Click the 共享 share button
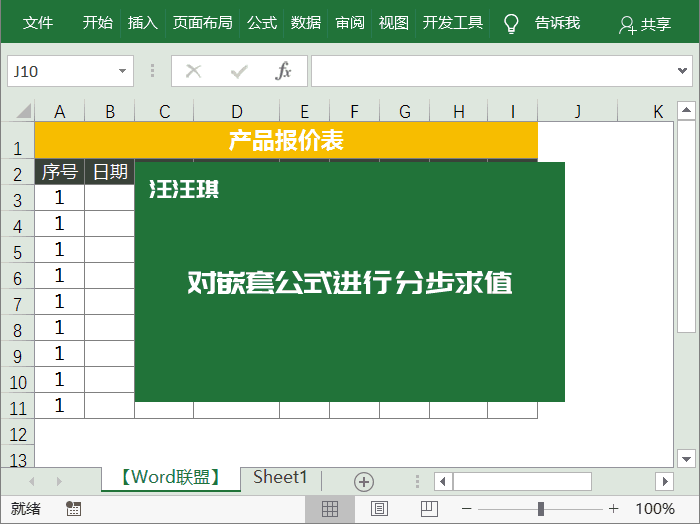This screenshot has height=524, width=700. pyautogui.click(x=645, y=25)
